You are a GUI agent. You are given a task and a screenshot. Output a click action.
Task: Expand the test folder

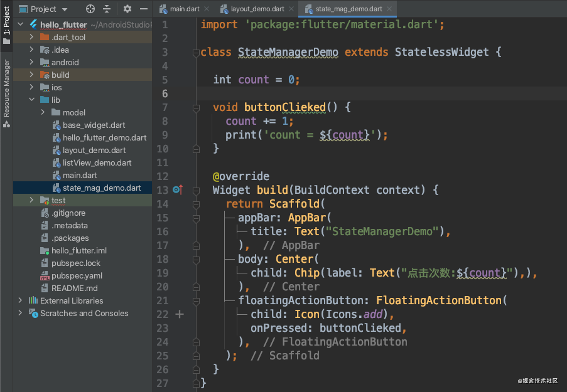[31, 200]
